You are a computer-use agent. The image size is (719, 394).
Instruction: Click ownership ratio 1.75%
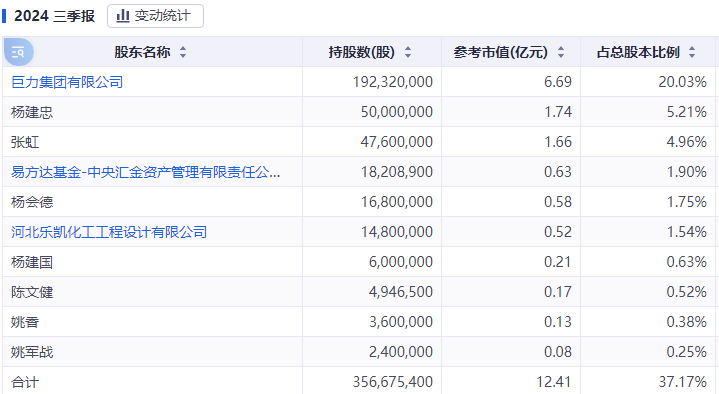(686, 202)
